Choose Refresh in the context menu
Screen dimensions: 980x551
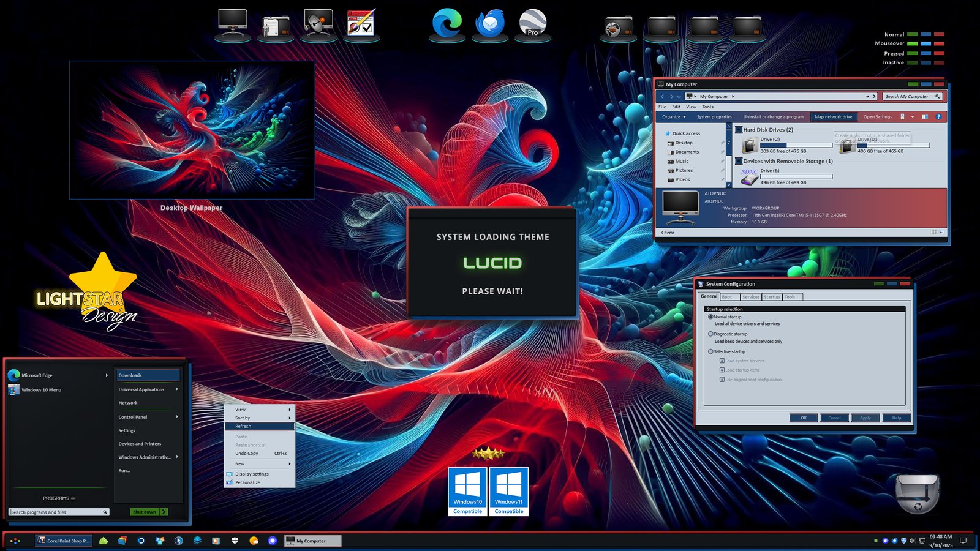point(260,426)
